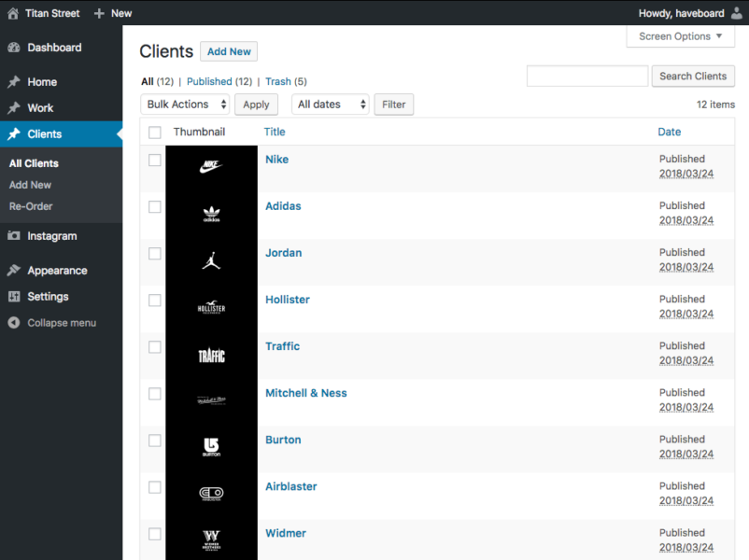Tick the select-all checkbox in the header row
Viewport: 749px width, 560px height.
pyautogui.click(x=155, y=133)
